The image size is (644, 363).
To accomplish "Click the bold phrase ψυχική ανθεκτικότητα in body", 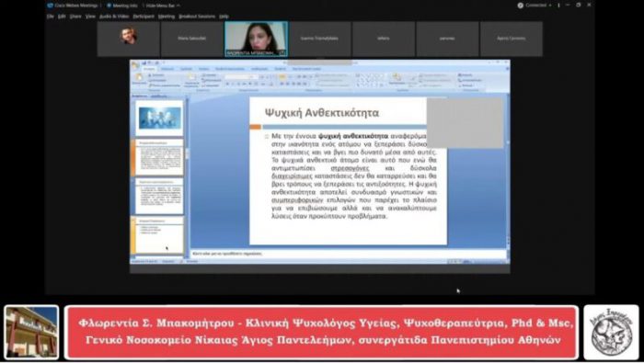I will tap(353, 136).
